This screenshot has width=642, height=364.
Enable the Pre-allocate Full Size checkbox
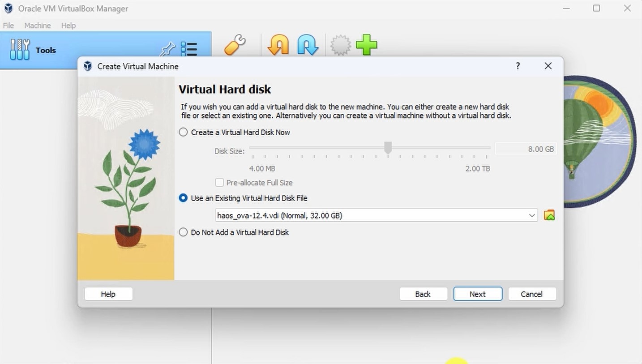(219, 182)
